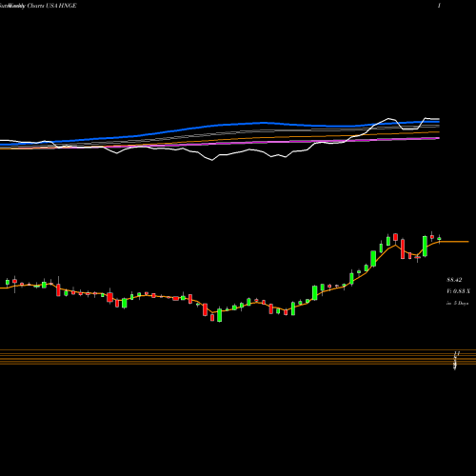Click the tall green candle right after the peak dip
Image resolution: width=476 pixels, height=476 pixels.
pyautogui.click(x=425, y=246)
